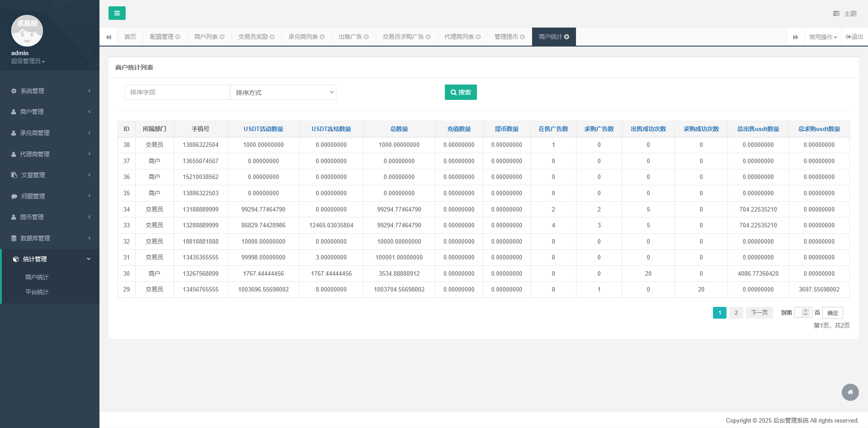The height and width of the screenshot is (428, 868).
Task: Switch to the 商户列表 tab
Action: [x=206, y=37]
